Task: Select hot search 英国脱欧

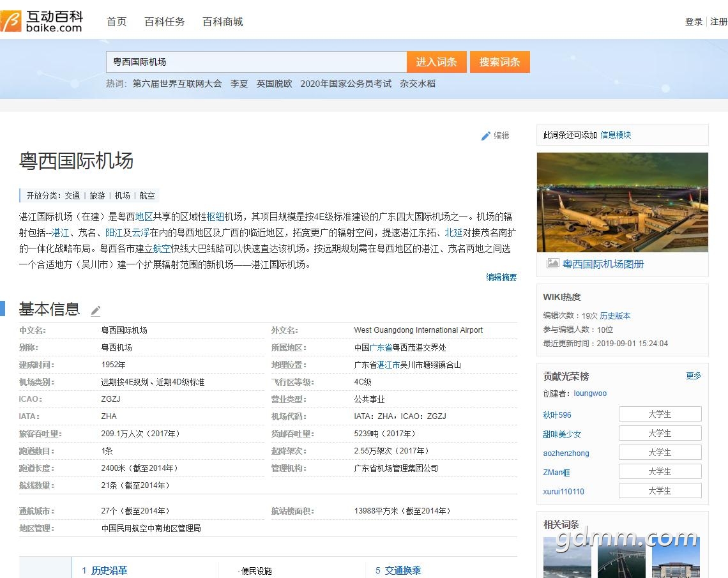Action: tap(274, 84)
